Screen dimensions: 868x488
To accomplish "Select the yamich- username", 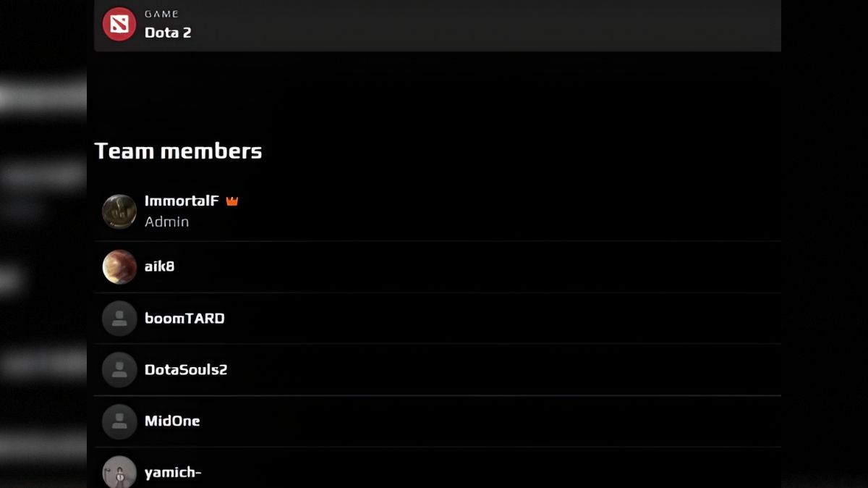I will (173, 473).
